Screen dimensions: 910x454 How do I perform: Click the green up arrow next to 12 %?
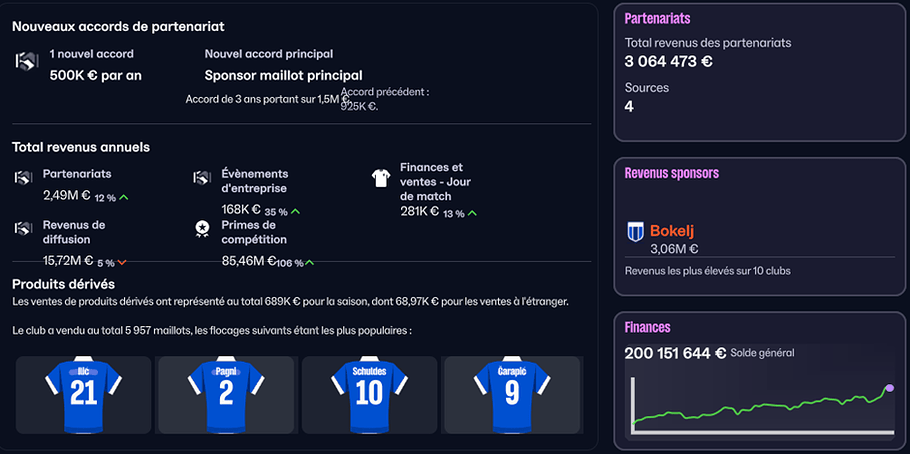[x=123, y=198]
